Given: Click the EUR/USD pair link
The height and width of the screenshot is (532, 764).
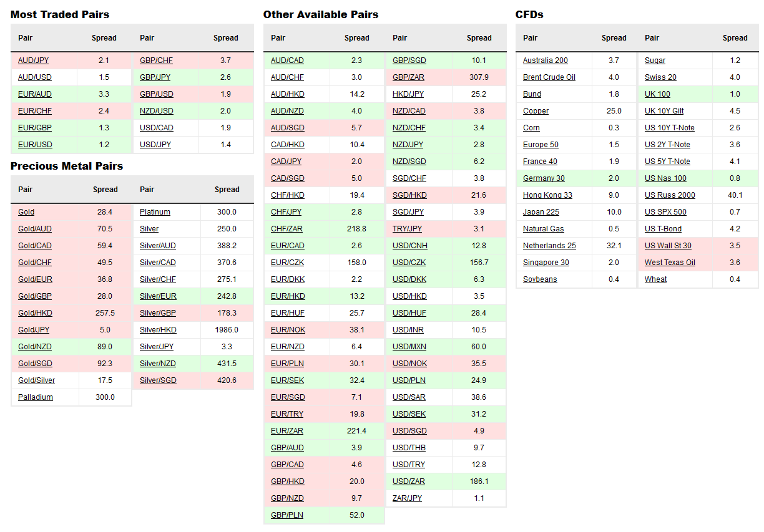Looking at the screenshot, I should click(x=34, y=145).
